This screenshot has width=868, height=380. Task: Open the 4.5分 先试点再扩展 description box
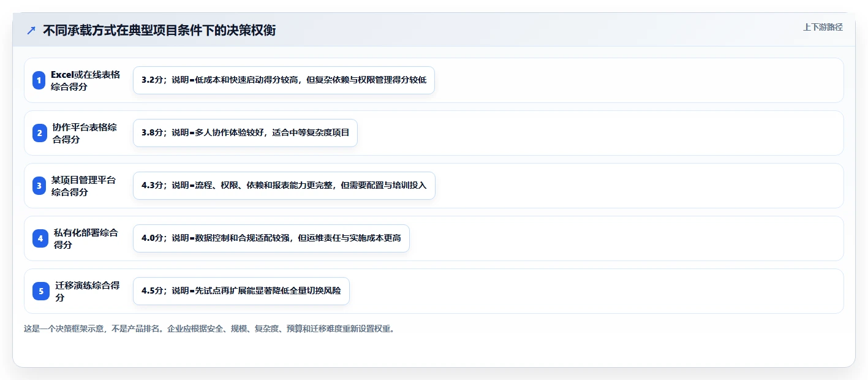pos(241,291)
